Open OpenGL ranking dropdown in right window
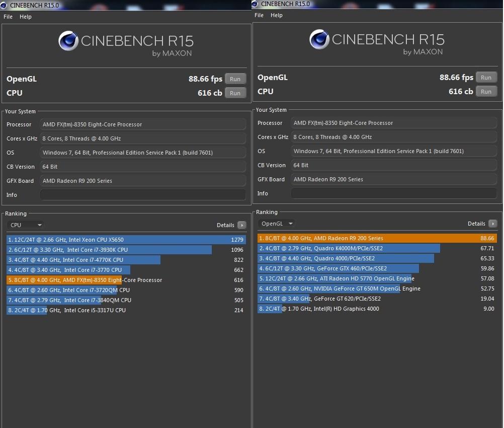 277,224
